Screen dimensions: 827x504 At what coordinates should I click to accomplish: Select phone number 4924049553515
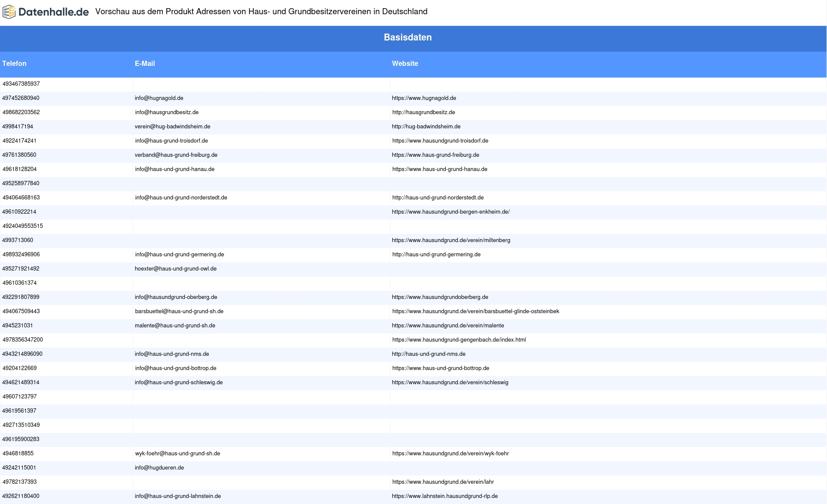(22, 226)
